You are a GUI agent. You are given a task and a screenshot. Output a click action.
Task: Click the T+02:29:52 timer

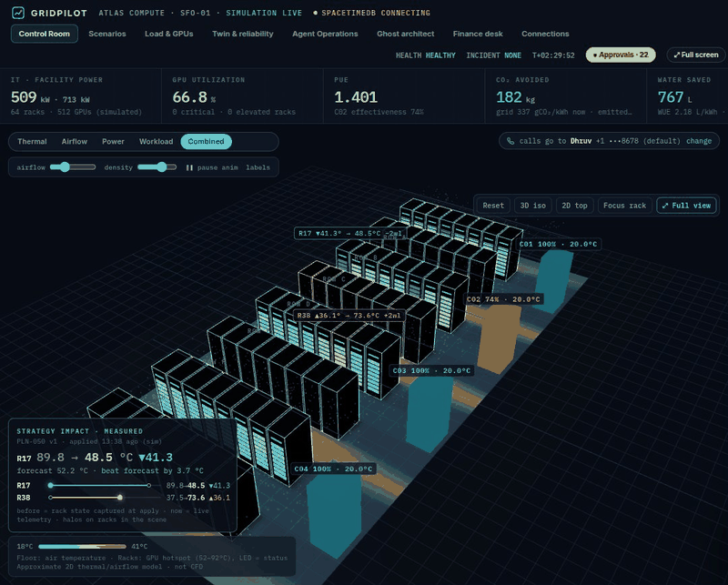(x=553, y=55)
